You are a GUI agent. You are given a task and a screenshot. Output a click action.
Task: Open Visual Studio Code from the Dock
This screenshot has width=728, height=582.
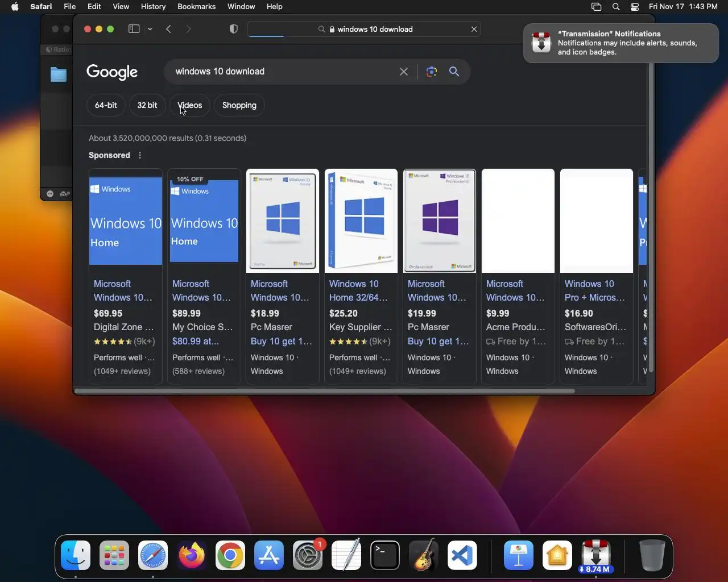[462, 555]
